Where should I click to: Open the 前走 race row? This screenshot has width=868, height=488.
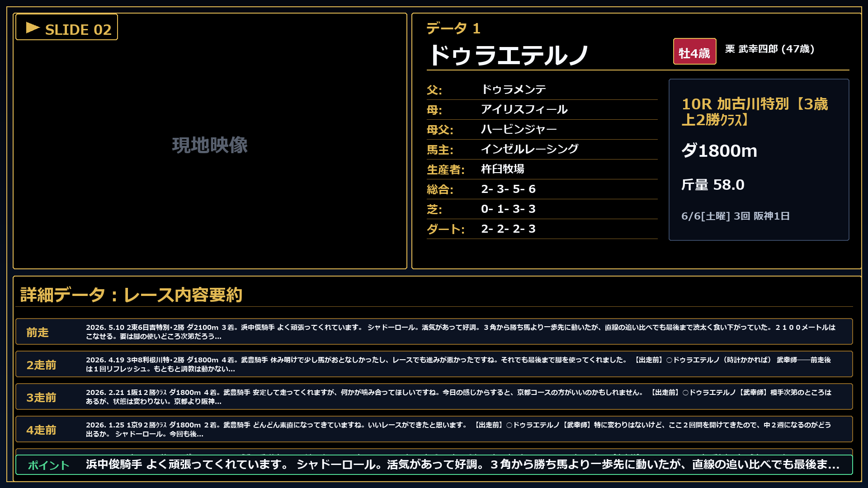[x=434, y=332]
